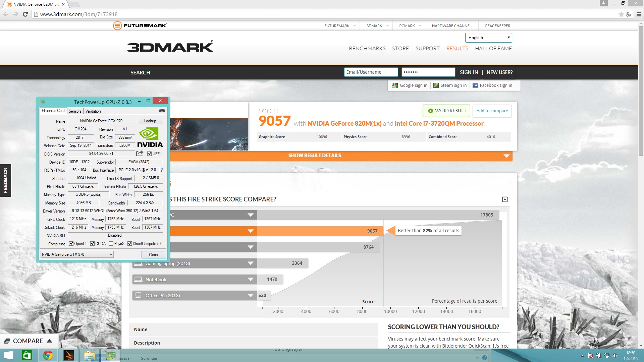Switch to Chrome in the taskbar
Viewport: 644px width, 362px height.
[x=48, y=355]
